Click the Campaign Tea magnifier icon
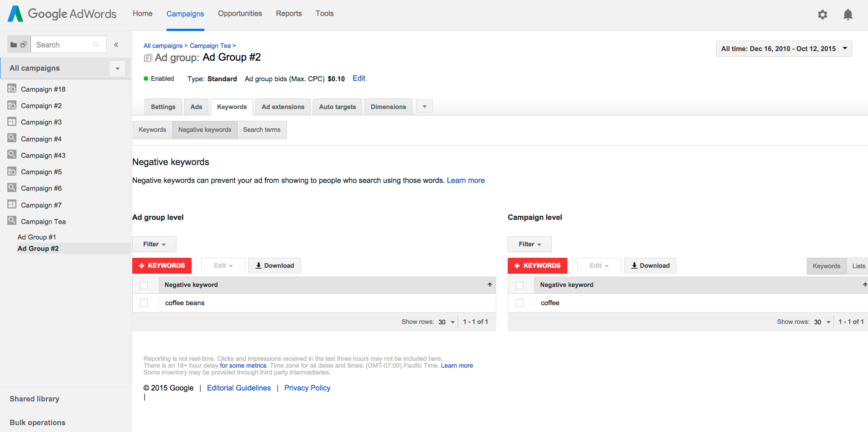The image size is (868, 432). 12,221
